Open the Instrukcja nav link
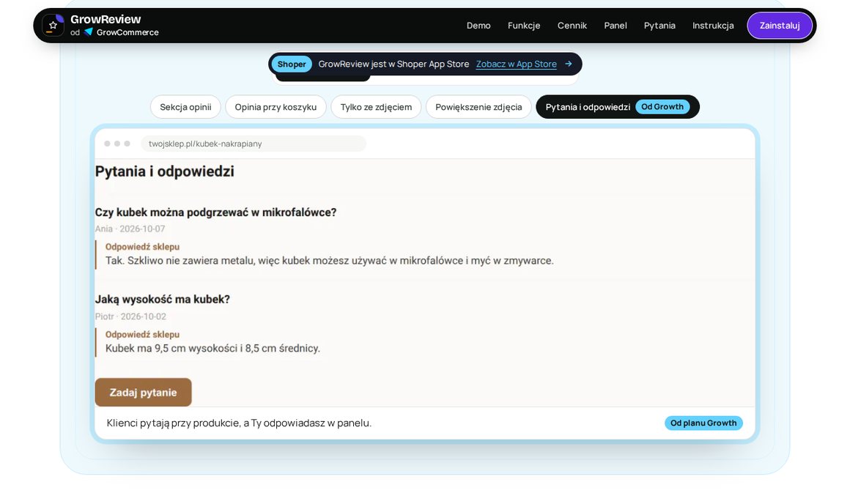This screenshot has width=850, height=504. coord(713,26)
